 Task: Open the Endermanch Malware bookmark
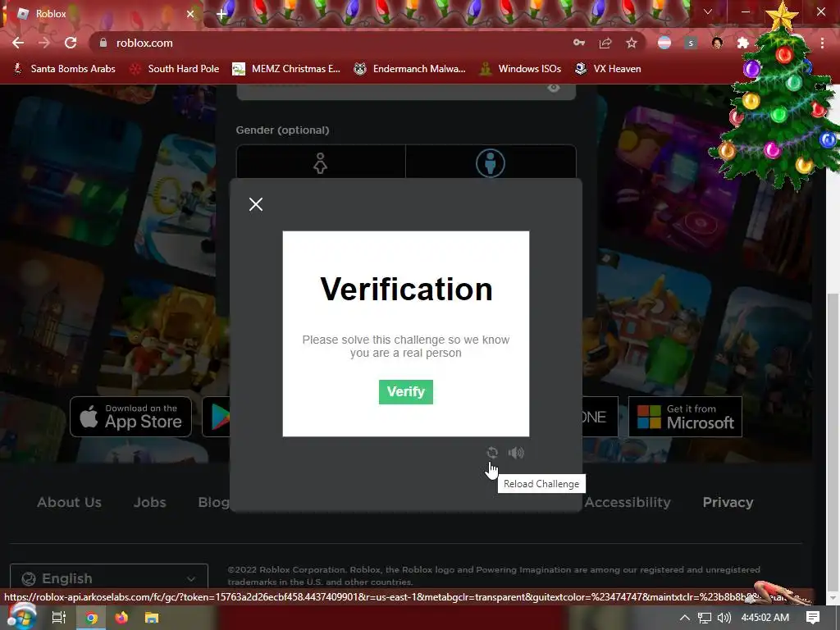point(410,69)
